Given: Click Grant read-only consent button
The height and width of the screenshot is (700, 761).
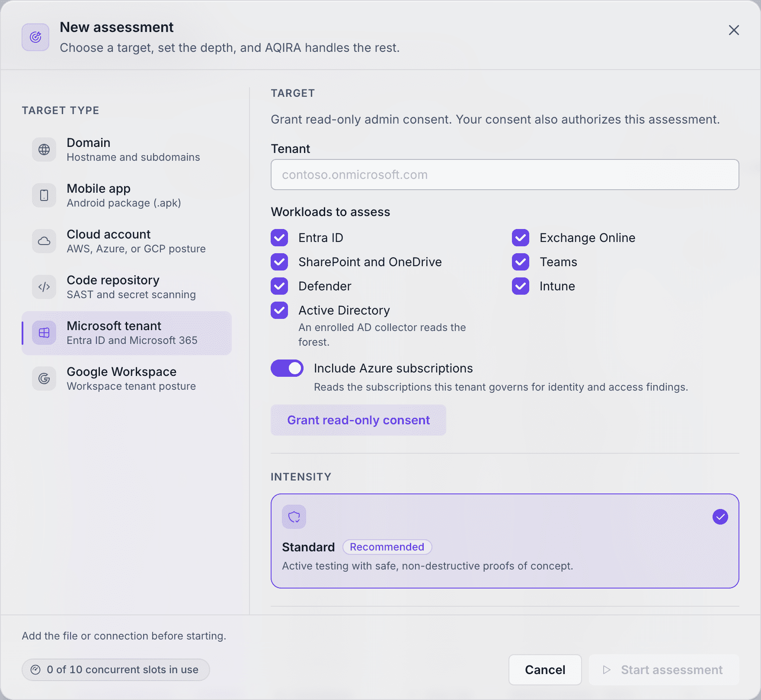Looking at the screenshot, I should tap(358, 420).
